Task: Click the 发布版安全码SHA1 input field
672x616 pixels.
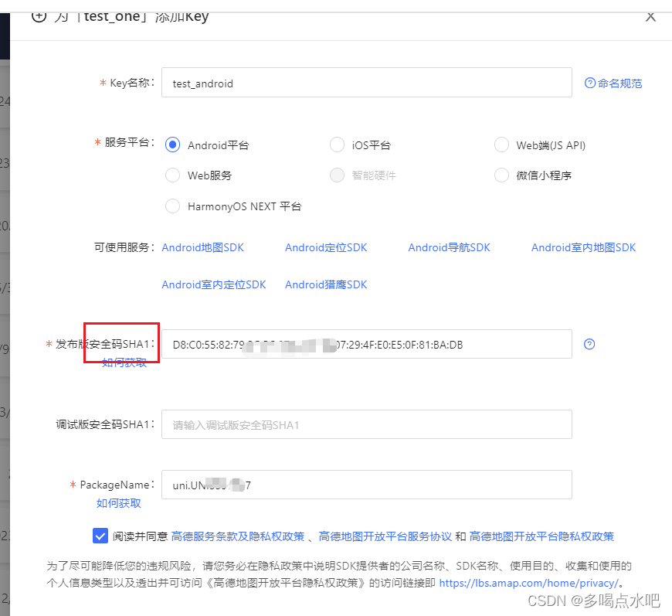Action: [x=366, y=344]
